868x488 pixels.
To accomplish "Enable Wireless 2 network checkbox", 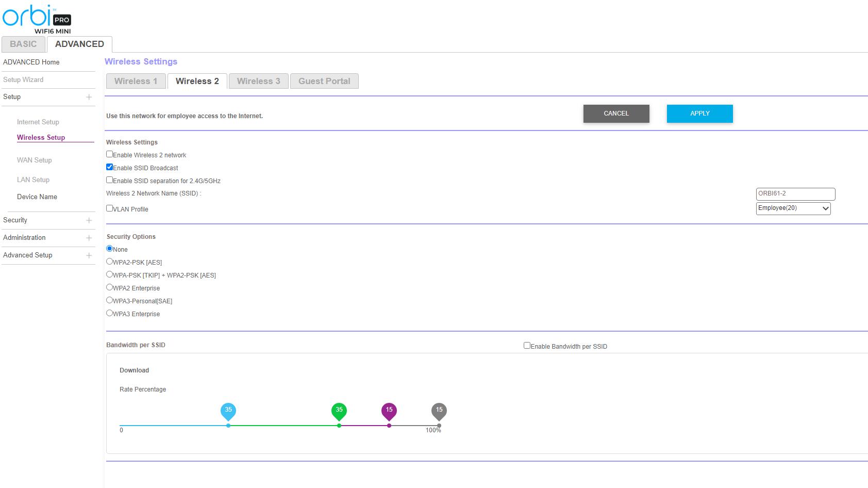I will [109, 154].
